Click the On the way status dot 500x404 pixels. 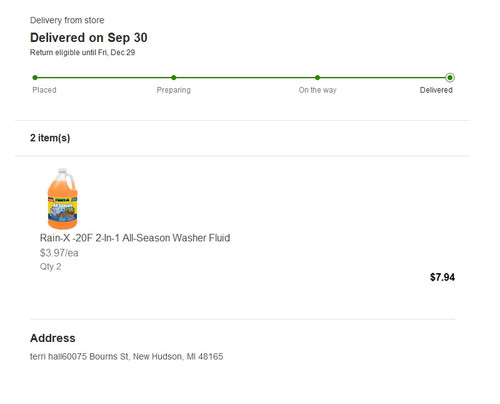coord(317,78)
